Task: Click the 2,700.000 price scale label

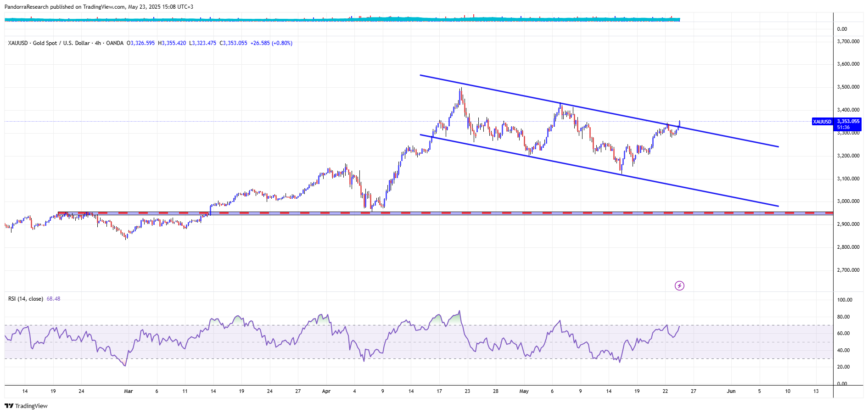Action: click(848, 270)
